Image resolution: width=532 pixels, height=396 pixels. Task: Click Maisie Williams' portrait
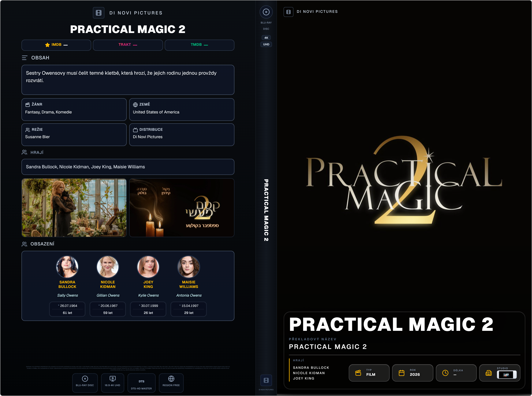[189, 267]
